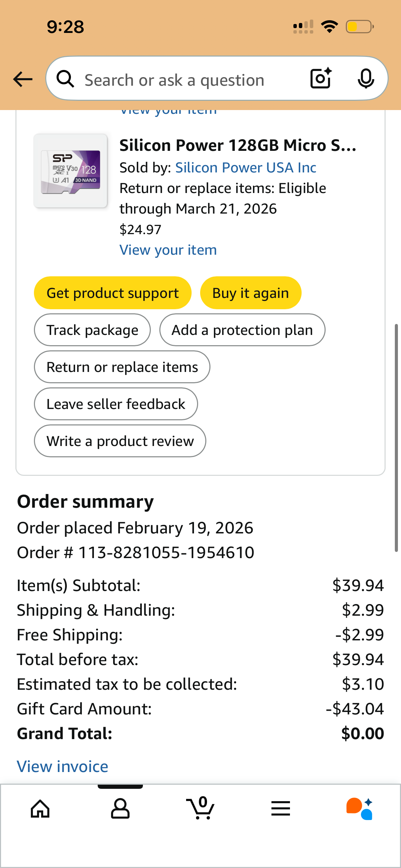The width and height of the screenshot is (401, 868).
Task: Tap the microphone voice search icon
Action: point(366,79)
